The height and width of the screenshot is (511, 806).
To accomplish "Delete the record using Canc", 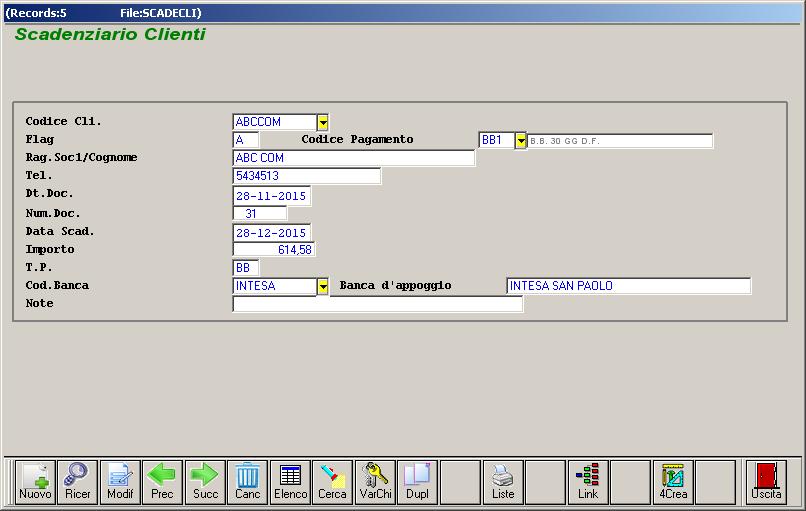I will [248, 482].
